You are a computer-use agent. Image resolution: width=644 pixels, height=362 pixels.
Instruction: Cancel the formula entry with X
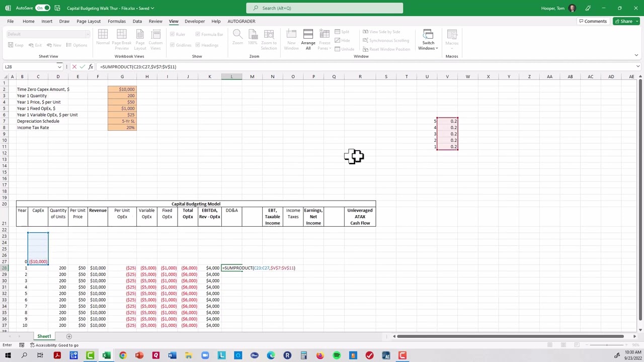click(x=74, y=67)
